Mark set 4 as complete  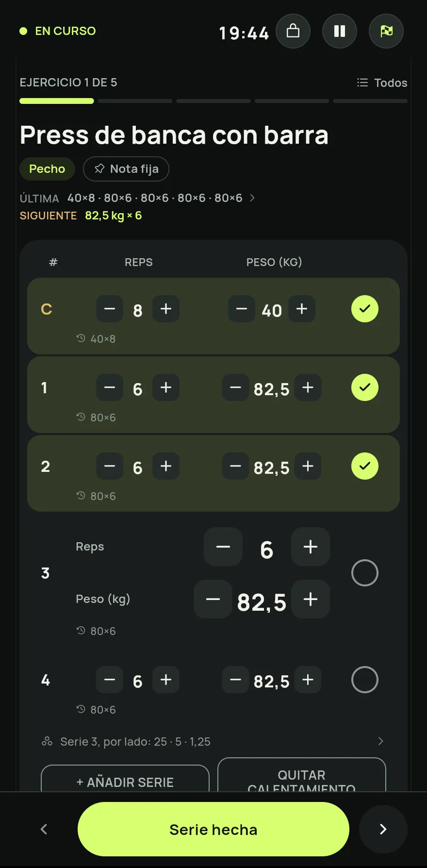point(365,680)
